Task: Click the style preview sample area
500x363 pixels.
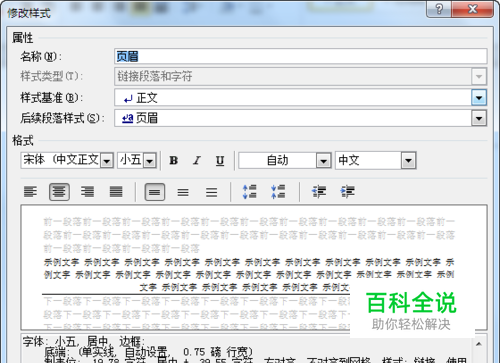Action: click(x=254, y=267)
